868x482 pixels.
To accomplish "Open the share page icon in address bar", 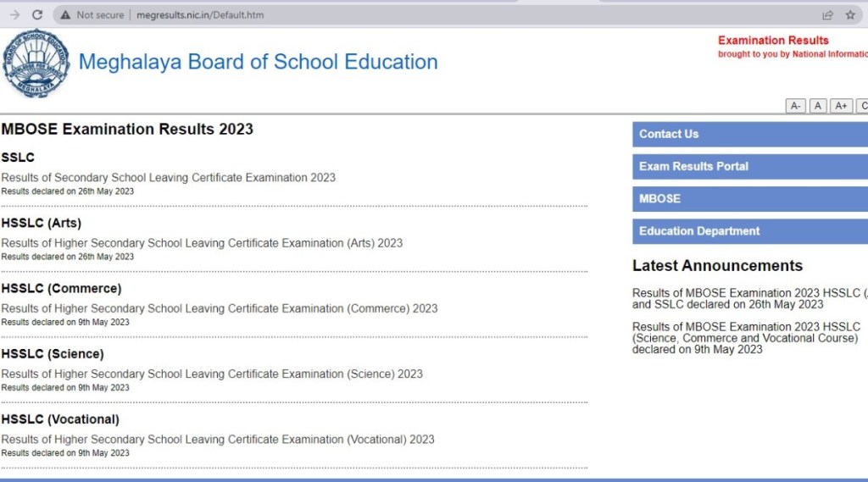I will pyautogui.click(x=827, y=15).
